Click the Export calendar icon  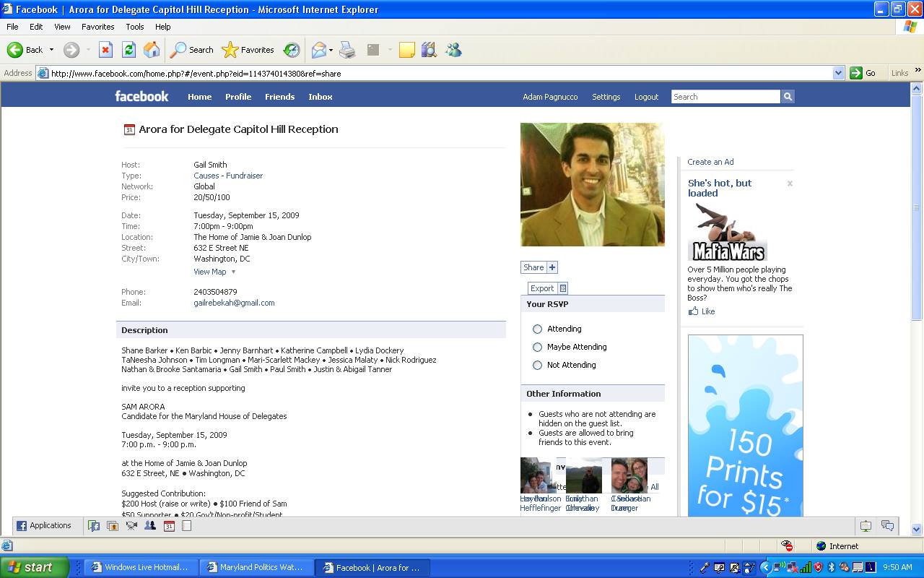click(x=563, y=288)
